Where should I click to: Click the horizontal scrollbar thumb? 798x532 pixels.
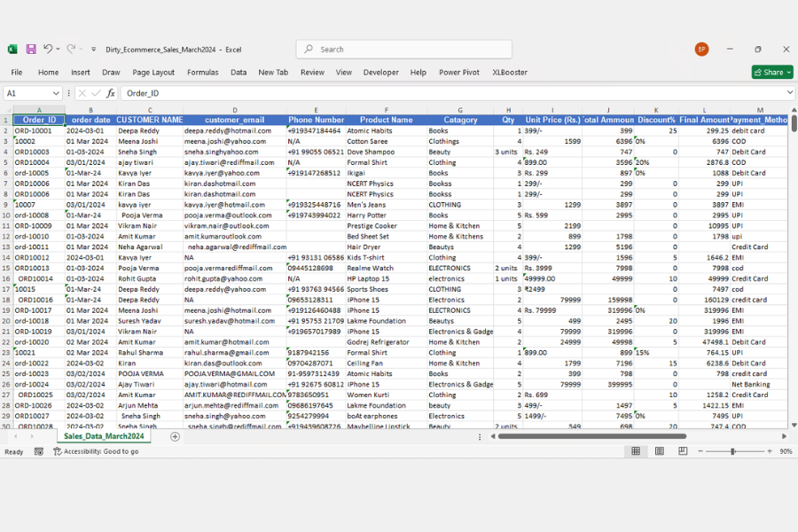(592, 436)
